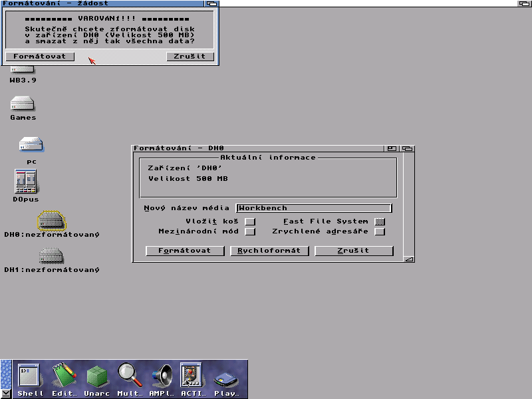
Task: Click the Rychloformát button
Action: [x=269, y=251]
